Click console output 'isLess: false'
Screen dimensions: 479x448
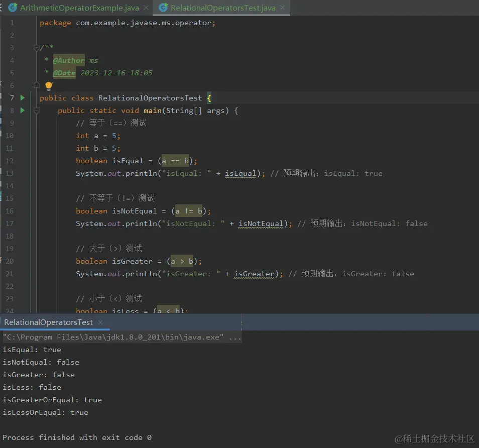(x=32, y=387)
